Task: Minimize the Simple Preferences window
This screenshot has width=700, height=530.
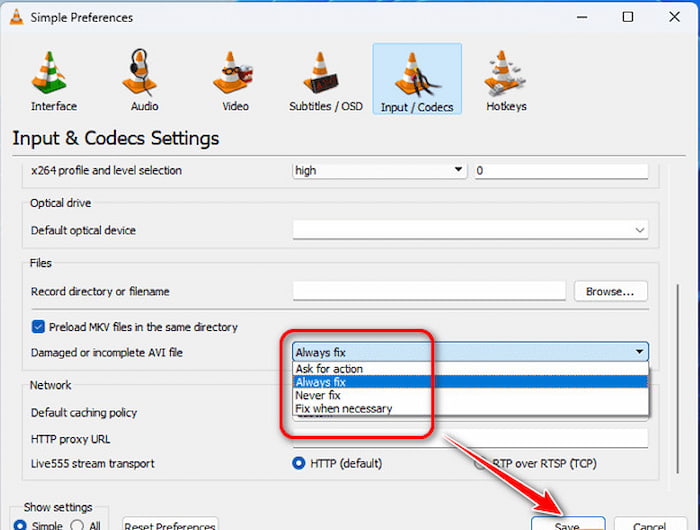Action: pyautogui.click(x=582, y=17)
